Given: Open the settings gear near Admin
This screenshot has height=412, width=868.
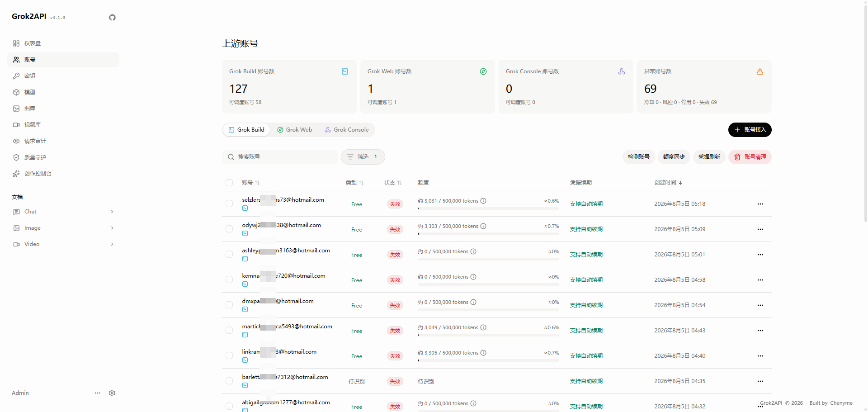Looking at the screenshot, I should 112,393.
